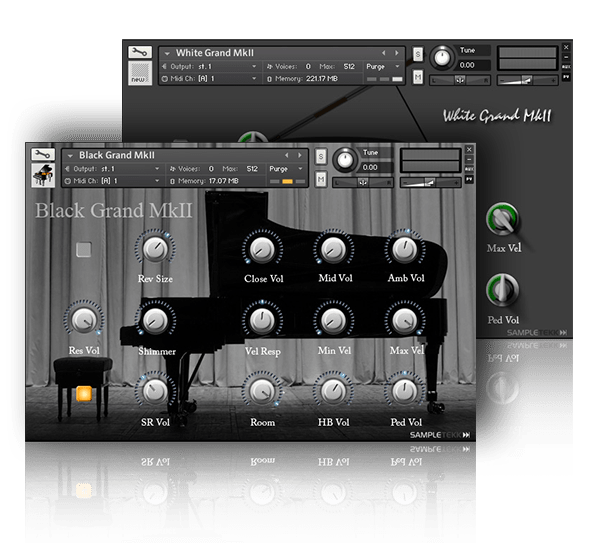Click the 'new' instrument thumbnail in White Grand MkII

(140, 73)
